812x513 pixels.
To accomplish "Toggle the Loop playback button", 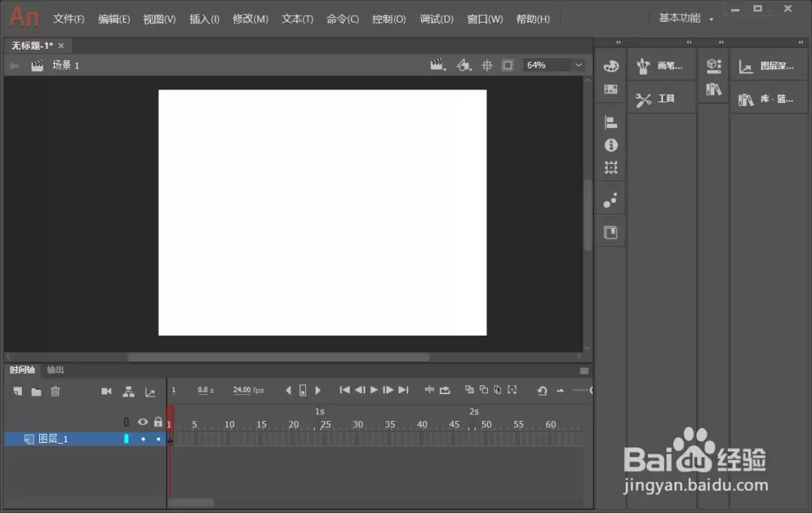I will pyautogui.click(x=445, y=390).
